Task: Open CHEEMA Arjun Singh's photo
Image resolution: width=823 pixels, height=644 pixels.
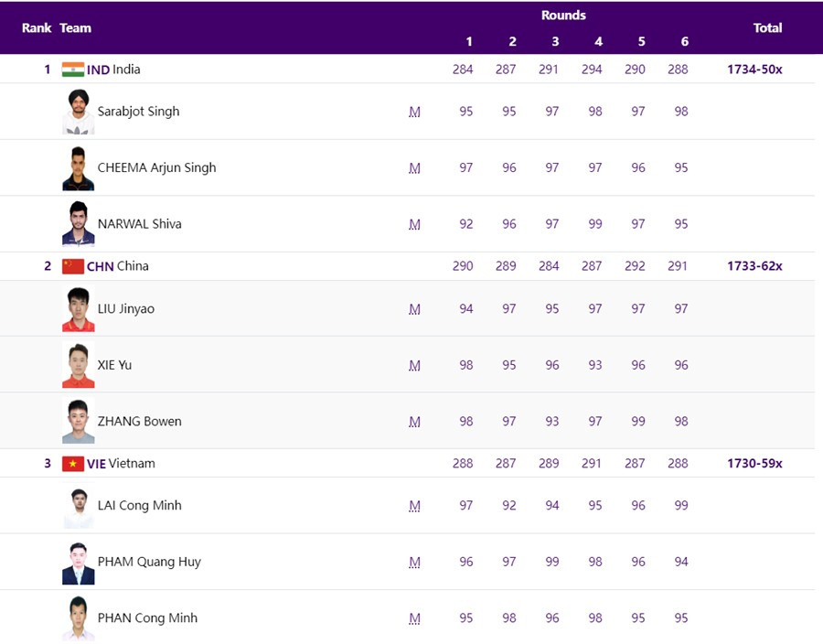Action: pos(79,168)
